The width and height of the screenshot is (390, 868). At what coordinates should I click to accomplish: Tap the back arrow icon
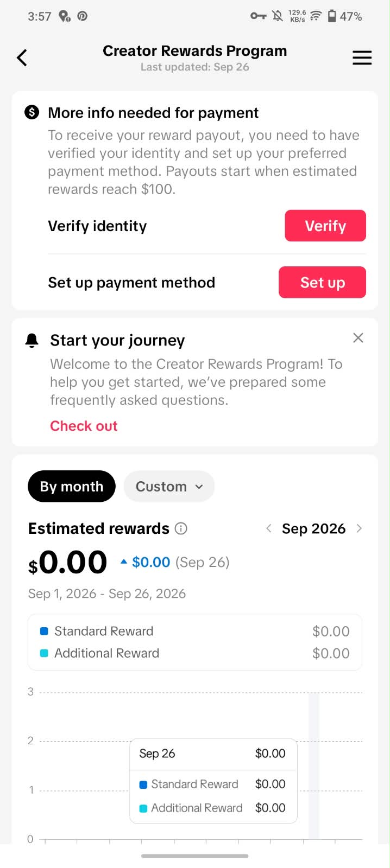coord(22,58)
